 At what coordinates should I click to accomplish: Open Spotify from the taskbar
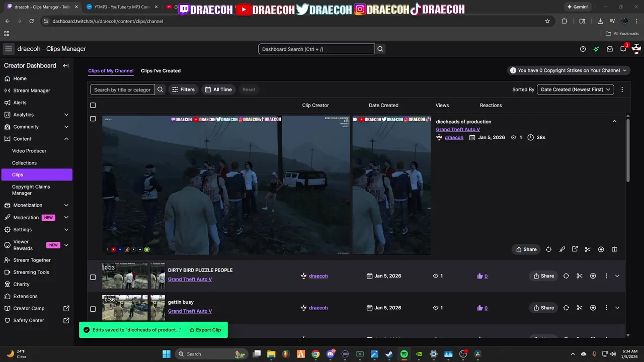point(404,354)
